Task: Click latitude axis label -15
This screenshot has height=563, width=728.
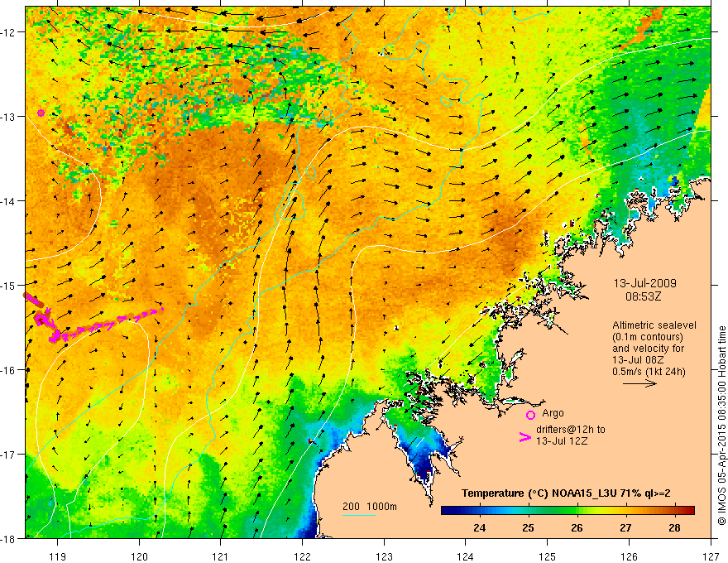Action: 9,285
